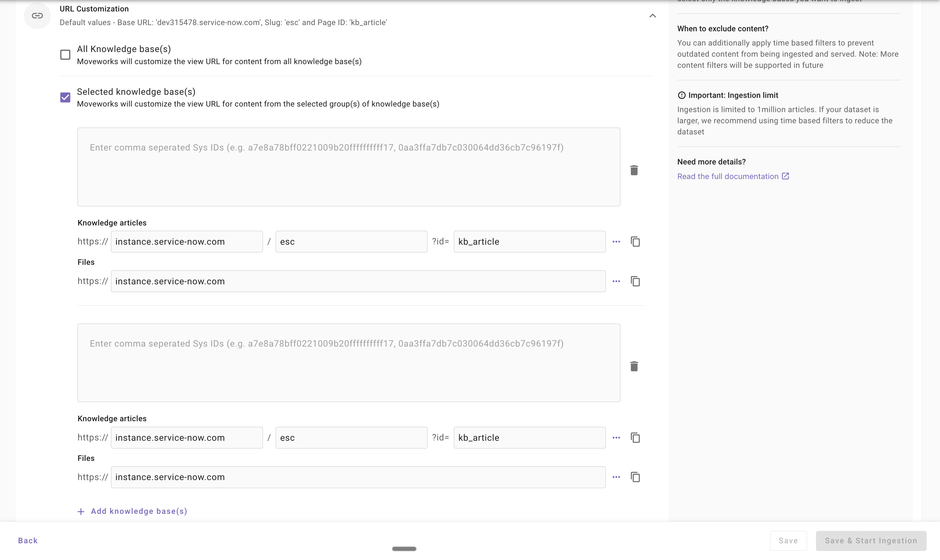This screenshot has height=560, width=940.
Task: Click the first kb_article page ID field
Action: tap(530, 242)
